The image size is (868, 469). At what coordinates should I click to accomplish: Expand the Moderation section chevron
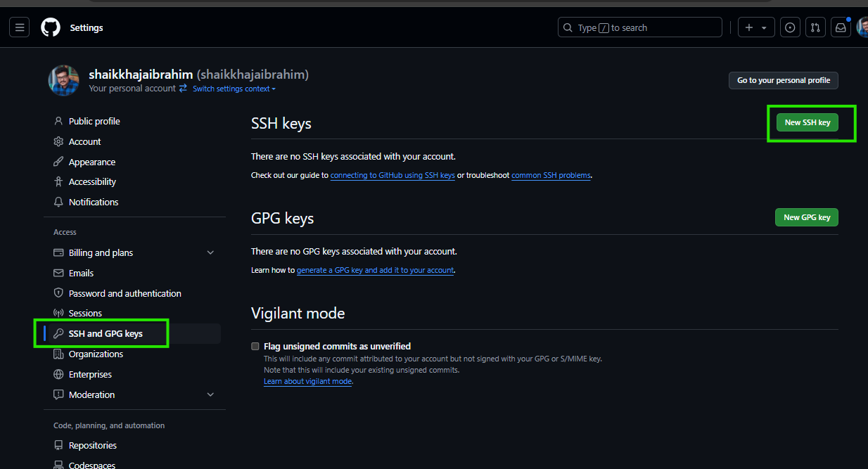210,394
